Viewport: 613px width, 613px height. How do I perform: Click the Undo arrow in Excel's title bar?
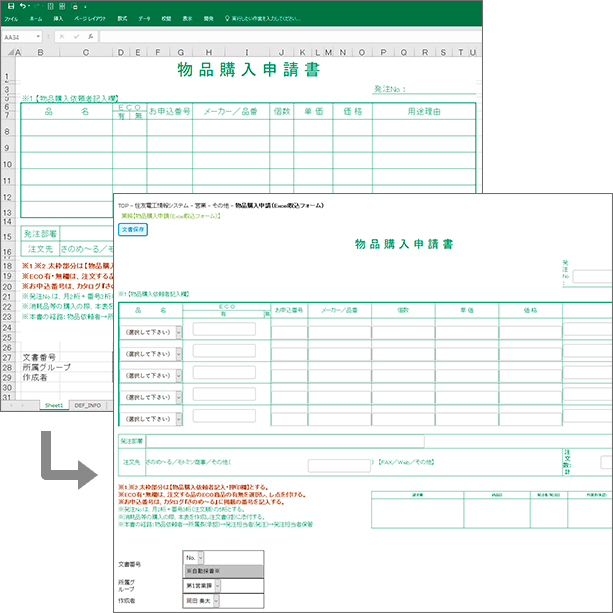[23, 6]
